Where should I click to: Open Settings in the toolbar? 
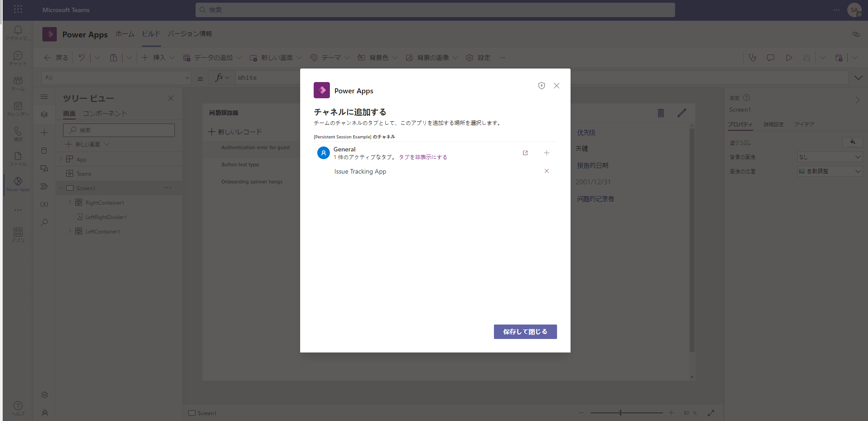click(x=478, y=58)
